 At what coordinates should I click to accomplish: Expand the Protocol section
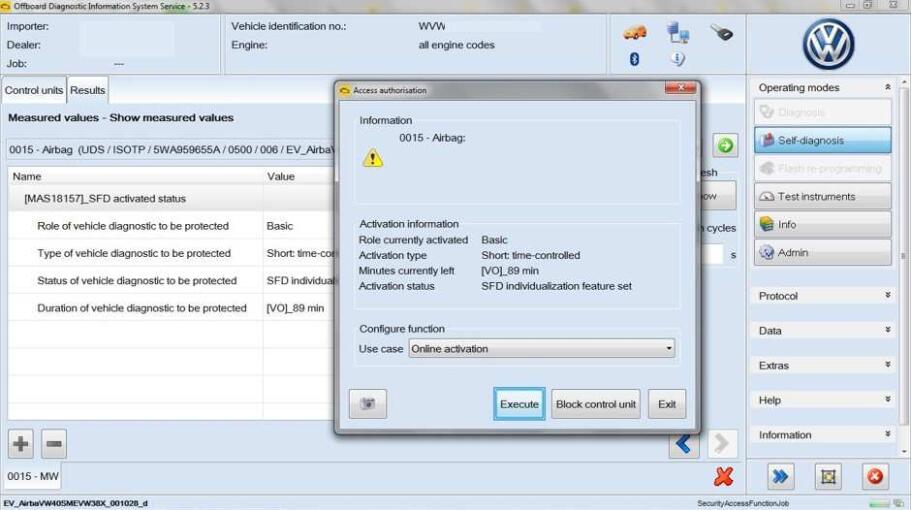(887, 296)
